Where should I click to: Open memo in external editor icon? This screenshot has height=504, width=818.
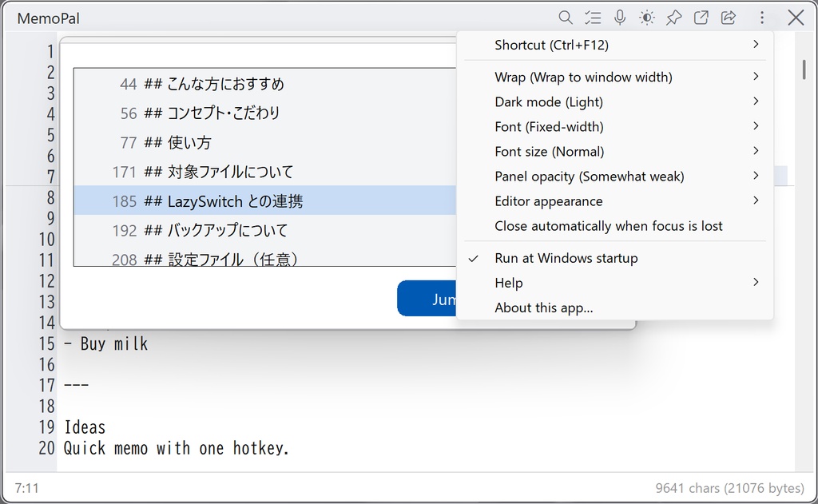tap(701, 18)
